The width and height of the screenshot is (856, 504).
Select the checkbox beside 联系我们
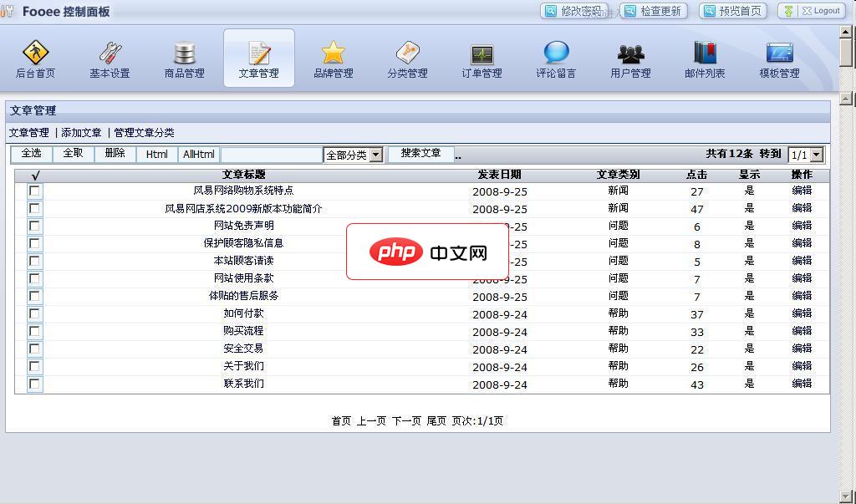point(33,384)
